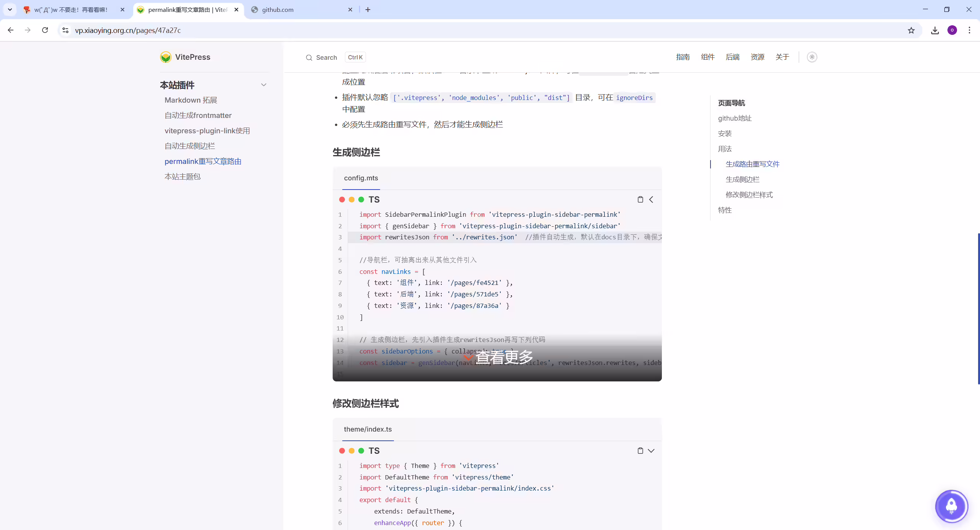Jump to 生成侧边栏 outline entry
This screenshot has height=530, width=980.
[x=742, y=180]
